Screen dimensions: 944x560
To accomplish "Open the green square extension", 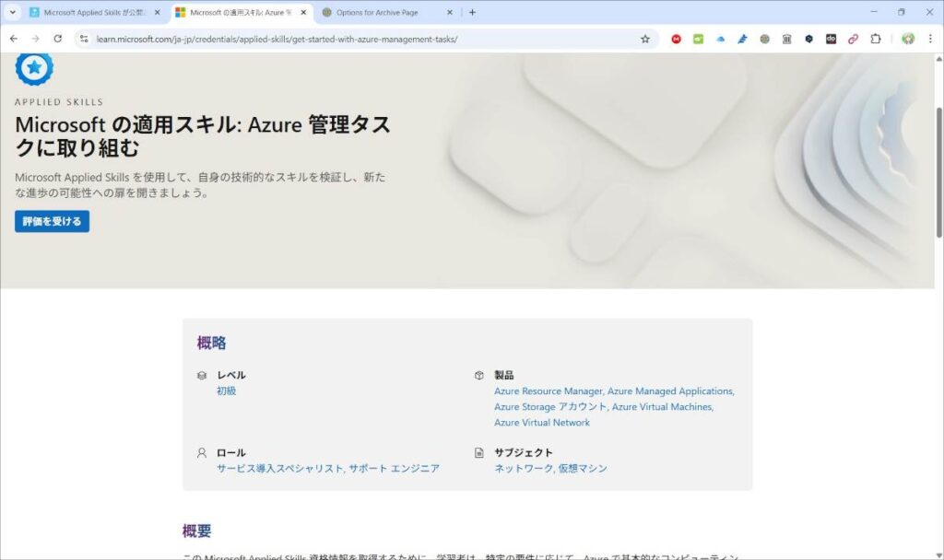I will [699, 39].
